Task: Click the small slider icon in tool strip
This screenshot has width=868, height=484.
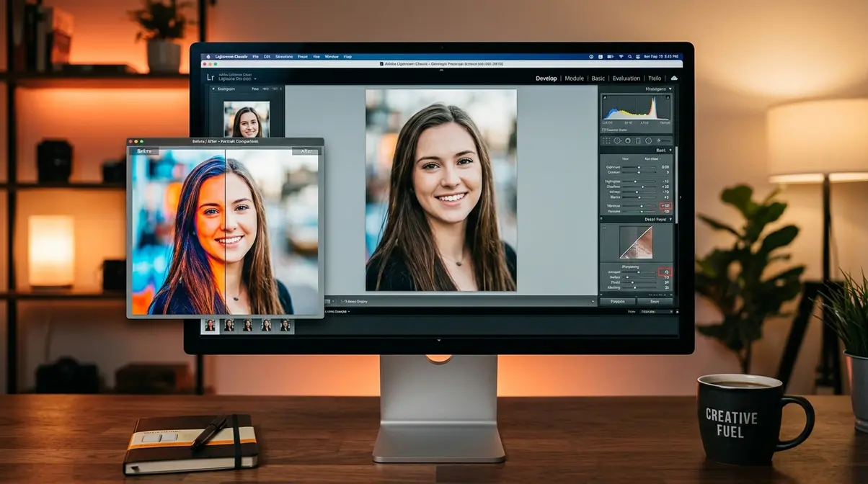Action: 664,140
